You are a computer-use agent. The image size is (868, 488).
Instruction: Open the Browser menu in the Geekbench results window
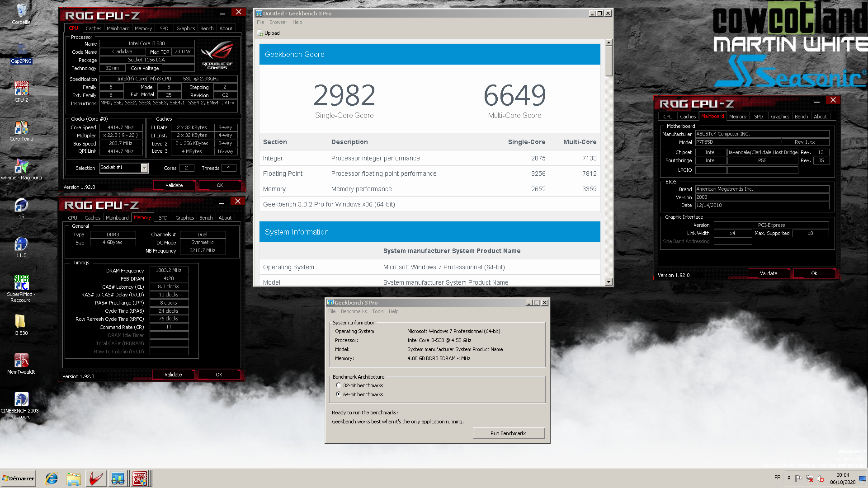coord(278,22)
